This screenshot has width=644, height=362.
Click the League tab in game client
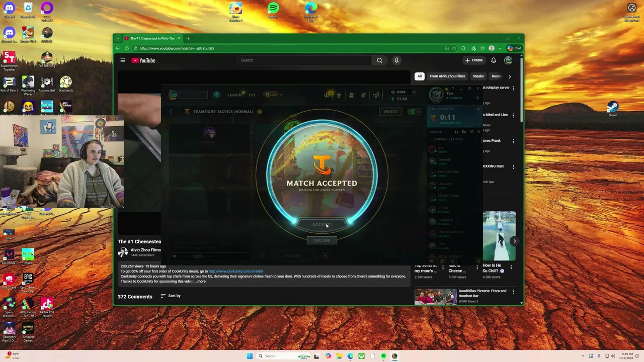(x=234, y=95)
